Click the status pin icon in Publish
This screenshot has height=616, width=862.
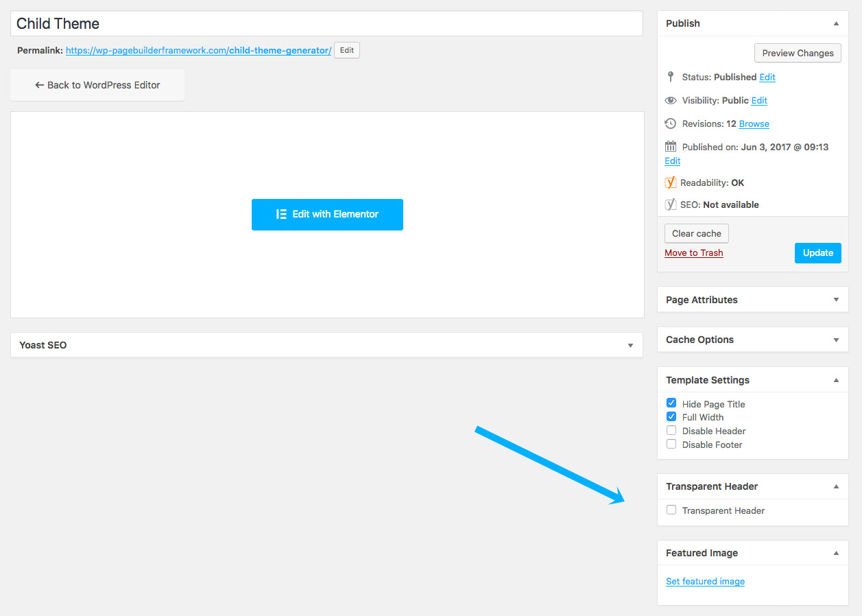click(x=671, y=77)
